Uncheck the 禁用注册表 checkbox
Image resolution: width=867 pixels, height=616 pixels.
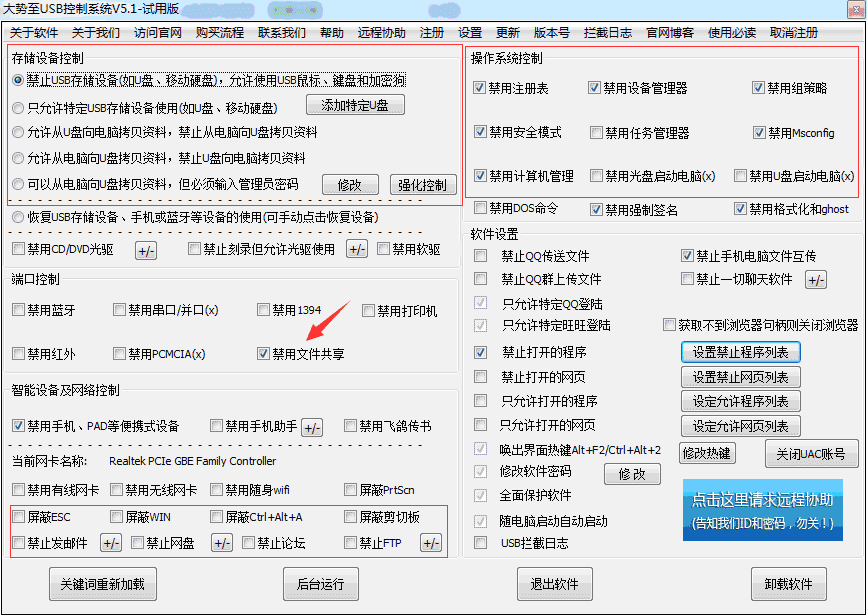pos(479,87)
